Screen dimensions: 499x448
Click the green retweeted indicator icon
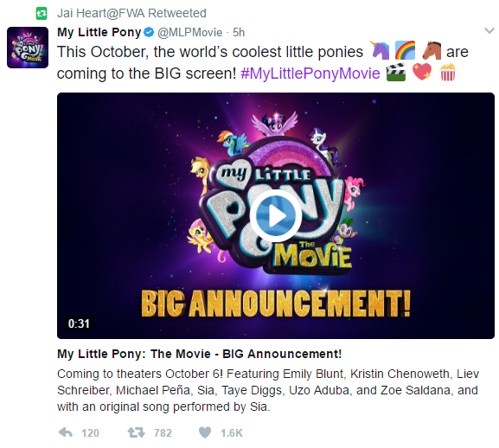tap(42, 13)
